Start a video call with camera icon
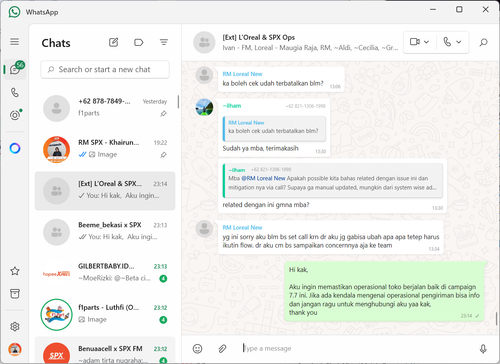 [415, 42]
